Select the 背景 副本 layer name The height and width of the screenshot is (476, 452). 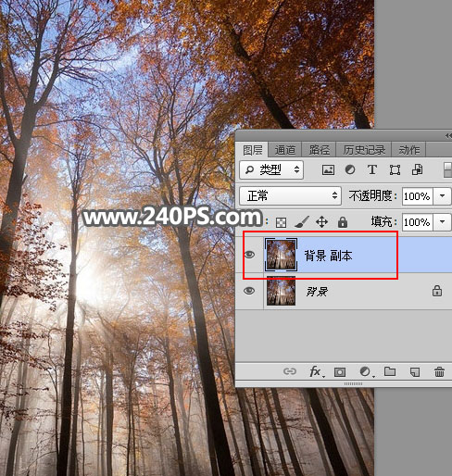click(328, 256)
